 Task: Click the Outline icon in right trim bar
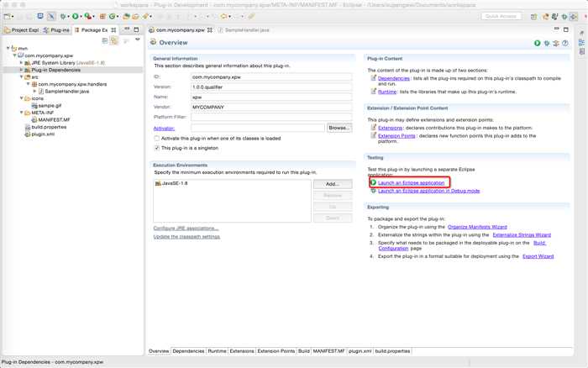point(581,42)
